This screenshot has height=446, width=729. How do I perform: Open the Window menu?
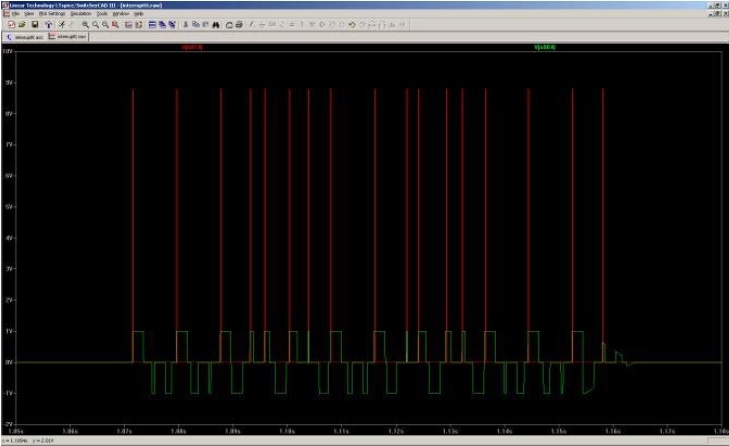pyautogui.click(x=121, y=14)
